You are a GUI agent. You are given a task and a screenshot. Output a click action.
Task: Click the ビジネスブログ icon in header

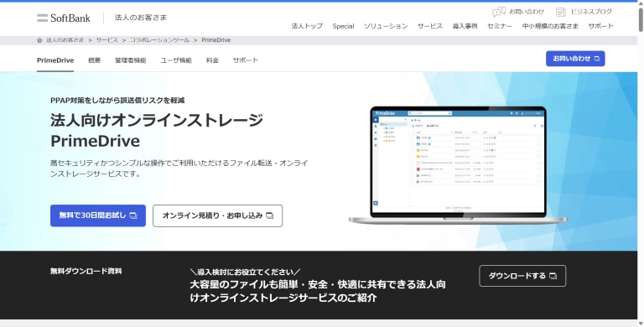(561, 12)
